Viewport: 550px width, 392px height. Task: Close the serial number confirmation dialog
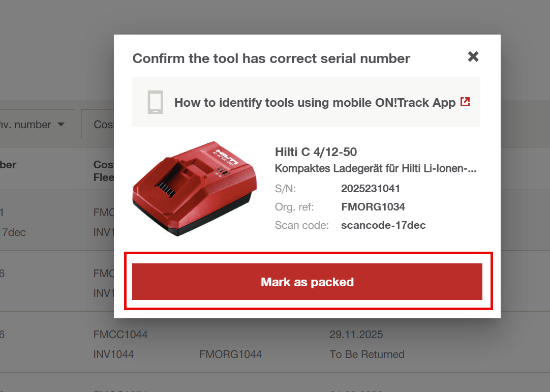point(473,56)
